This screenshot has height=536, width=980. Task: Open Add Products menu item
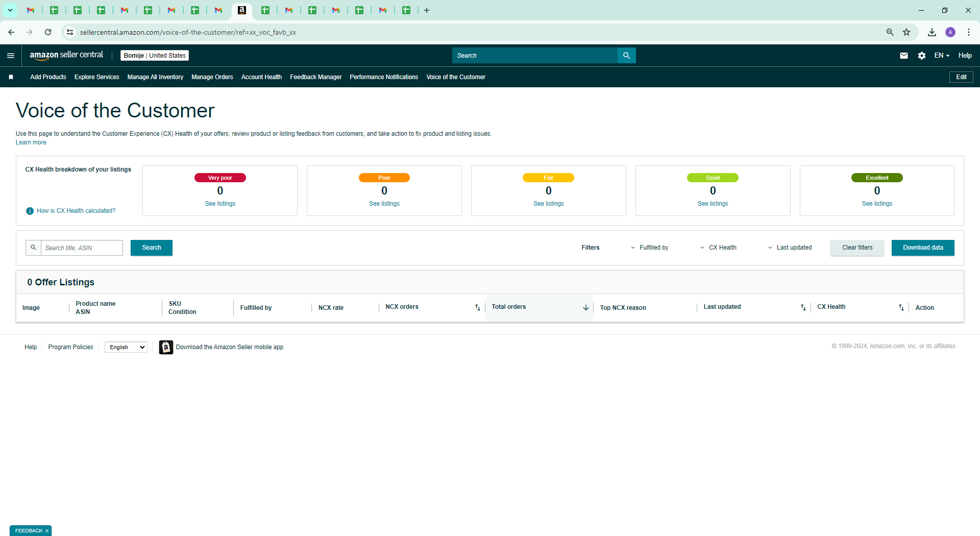(48, 77)
